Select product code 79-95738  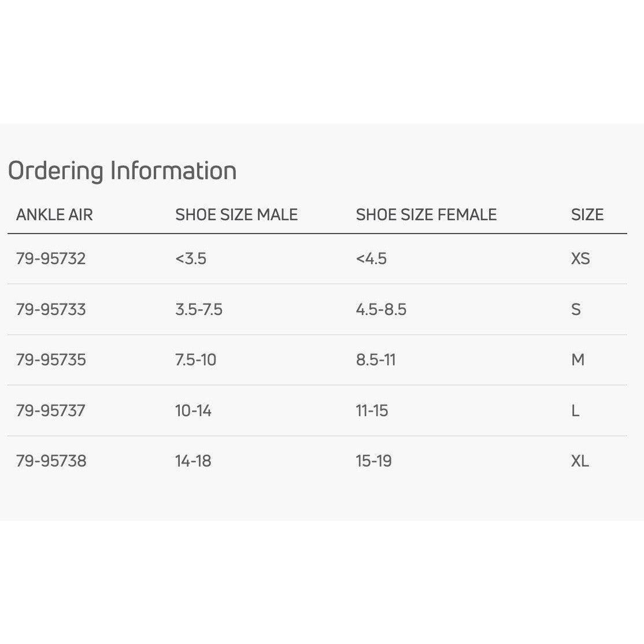(51, 461)
